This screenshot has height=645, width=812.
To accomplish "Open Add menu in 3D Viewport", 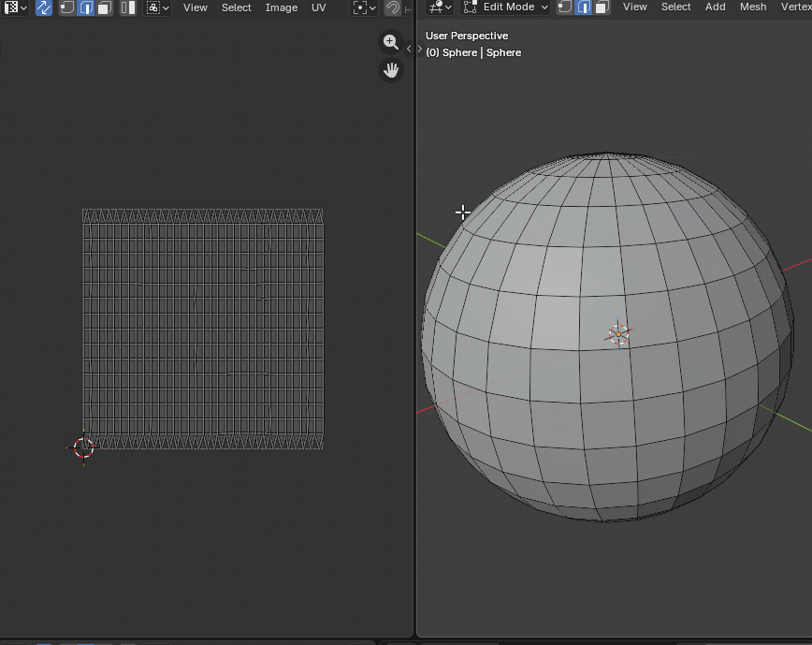I will coord(715,7).
